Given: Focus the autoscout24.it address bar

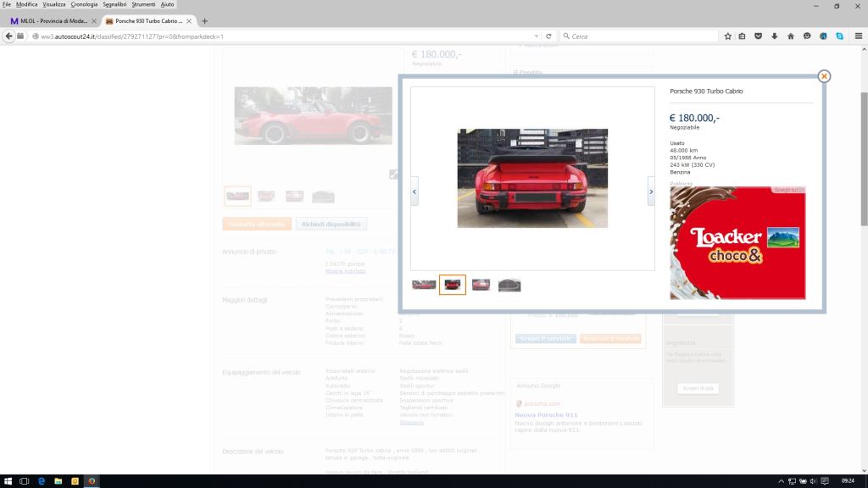Looking at the screenshot, I should (285, 36).
